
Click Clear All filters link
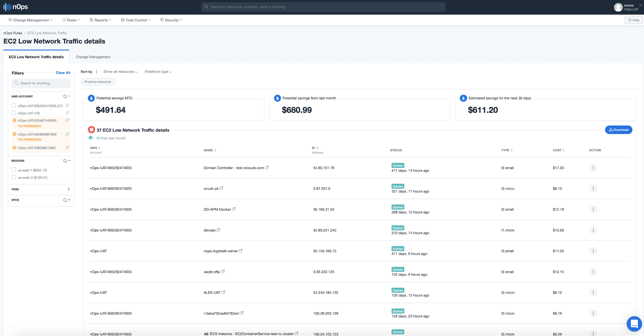[63, 73]
